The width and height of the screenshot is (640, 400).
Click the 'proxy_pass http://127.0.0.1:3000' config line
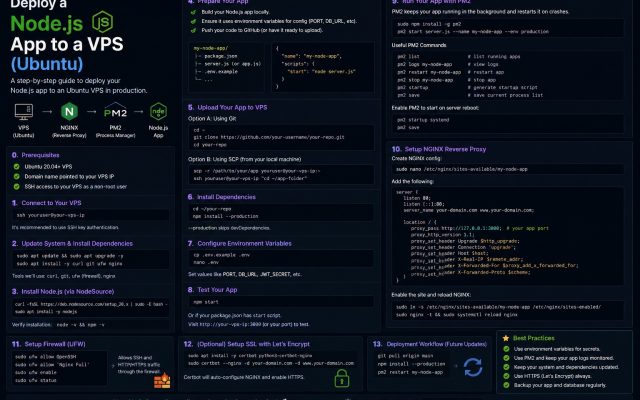click(x=455, y=229)
